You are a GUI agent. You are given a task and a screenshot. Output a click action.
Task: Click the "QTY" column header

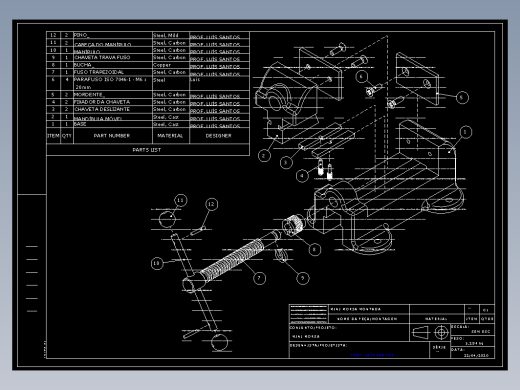[67, 136]
